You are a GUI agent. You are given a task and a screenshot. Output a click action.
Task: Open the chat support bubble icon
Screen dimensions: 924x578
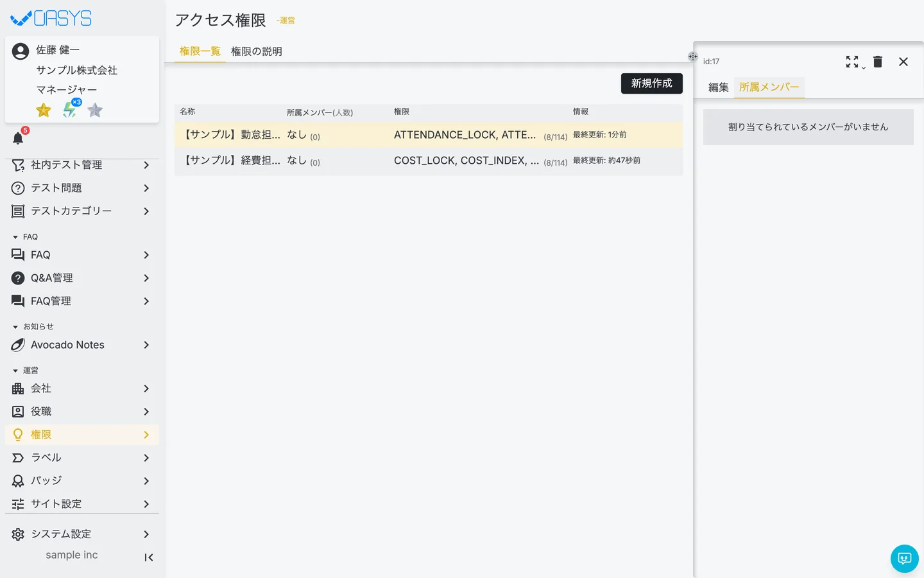pos(905,559)
